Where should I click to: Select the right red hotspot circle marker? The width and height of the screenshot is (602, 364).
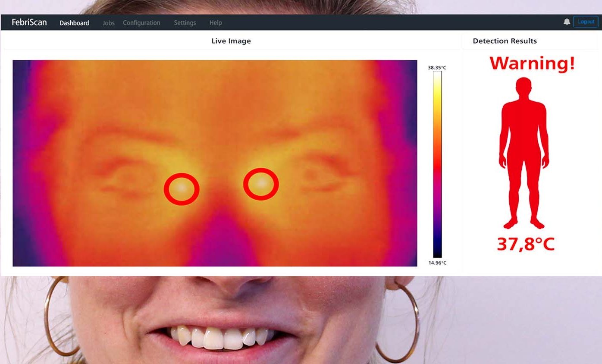pyautogui.click(x=261, y=184)
